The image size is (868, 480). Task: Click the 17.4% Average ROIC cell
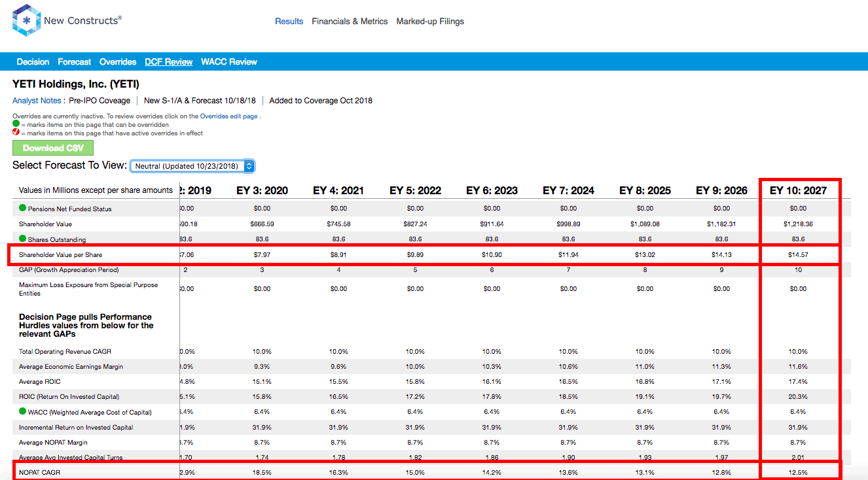point(798,382)
